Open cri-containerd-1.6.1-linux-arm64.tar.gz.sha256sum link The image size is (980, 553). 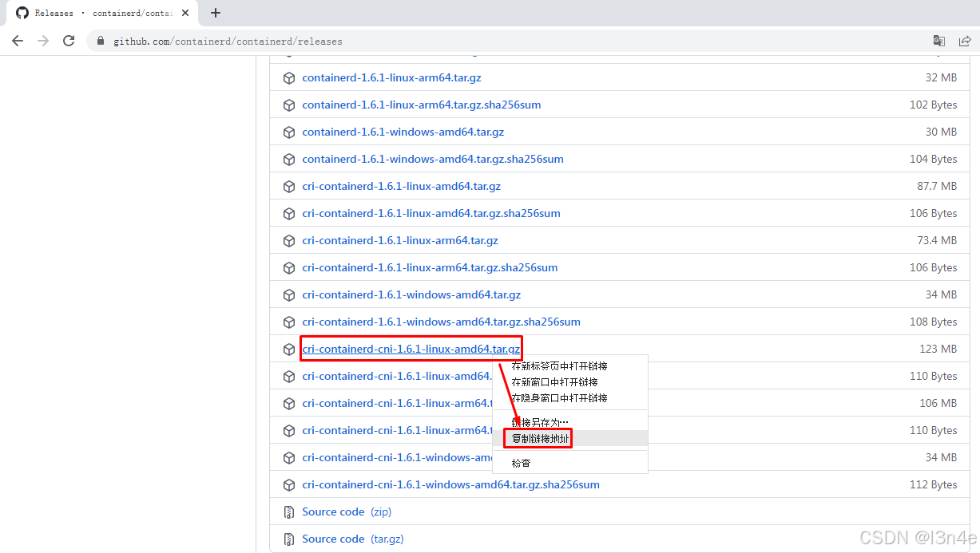(x=430, y=268)
